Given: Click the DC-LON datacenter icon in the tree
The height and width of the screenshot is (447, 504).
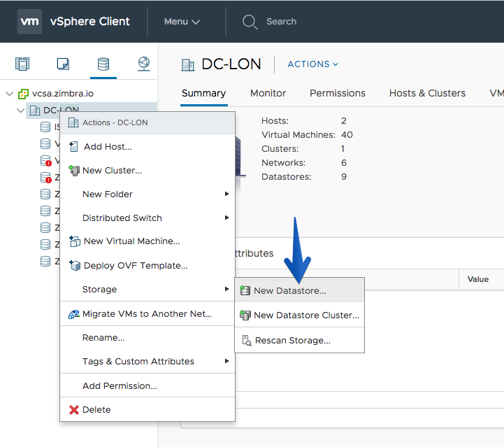Looking at the screenshot, I should (35, 111).
